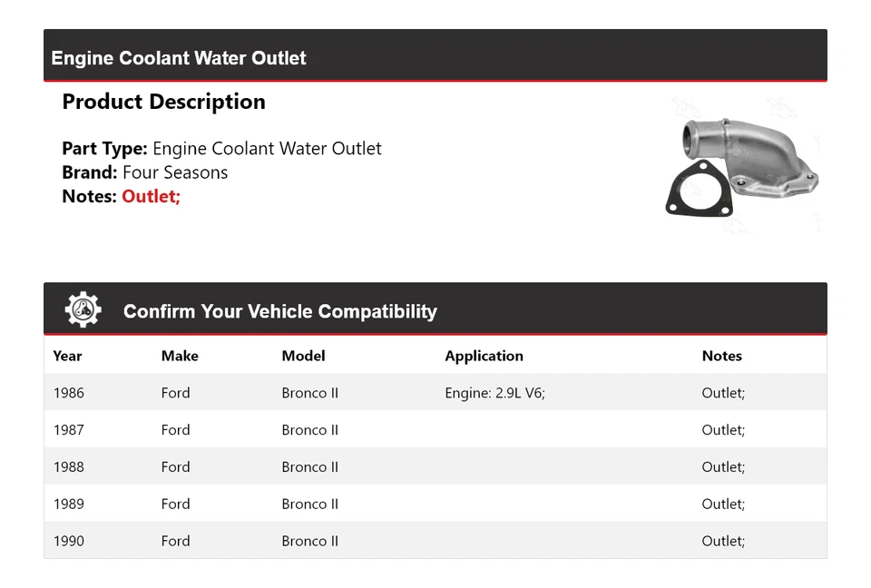871x588 pixels.
Task: Click the red Outlet; notes text
Action: pyautogui.click(x=152, y=196)
